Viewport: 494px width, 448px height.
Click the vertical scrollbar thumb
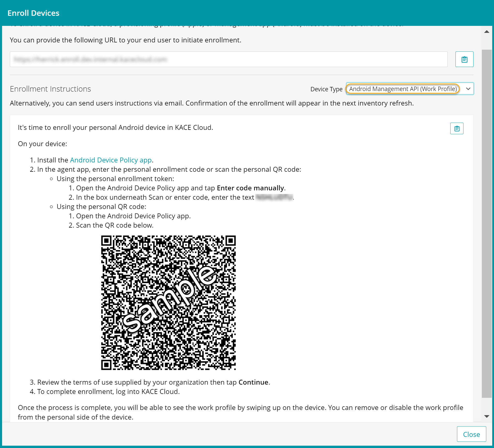[x=486, y=222]
